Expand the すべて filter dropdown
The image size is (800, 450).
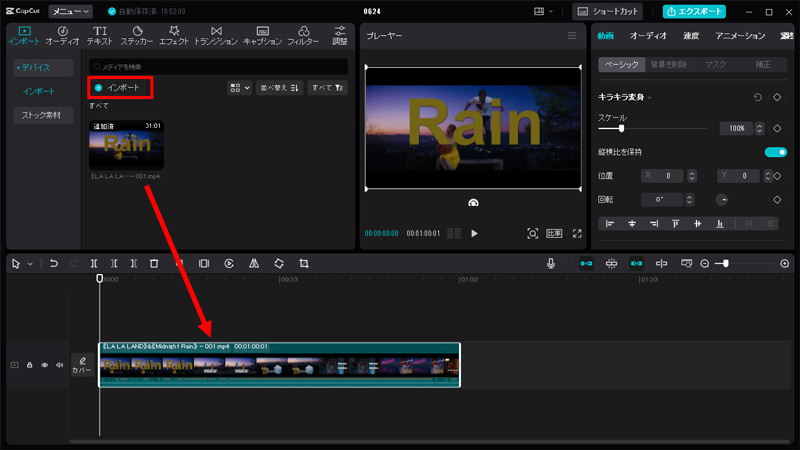(327, 88)
